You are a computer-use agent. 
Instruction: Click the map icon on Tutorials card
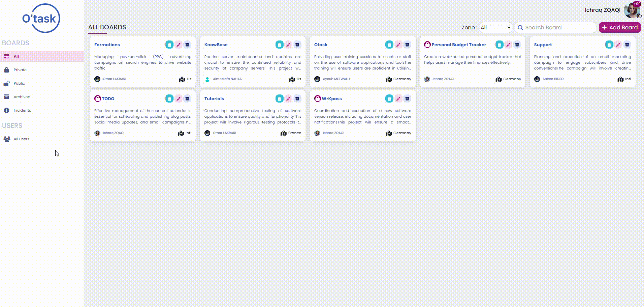pos(284,133)
